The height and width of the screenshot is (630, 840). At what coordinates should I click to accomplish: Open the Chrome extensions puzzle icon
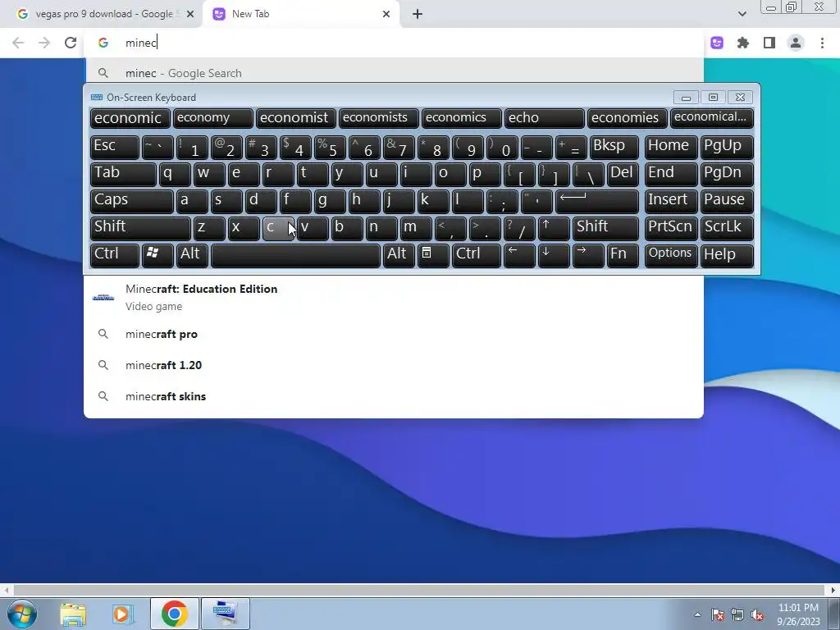(x=743, y=43)
